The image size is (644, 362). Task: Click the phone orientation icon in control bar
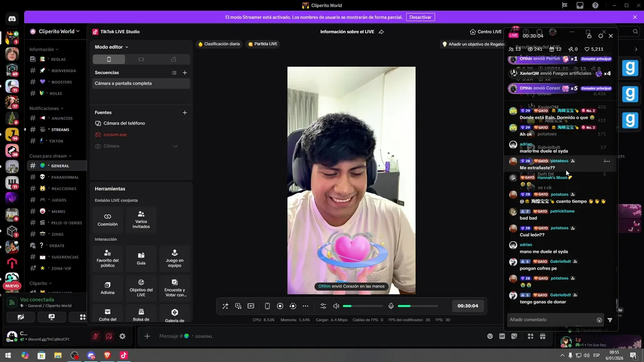click(x=267, y=306)
